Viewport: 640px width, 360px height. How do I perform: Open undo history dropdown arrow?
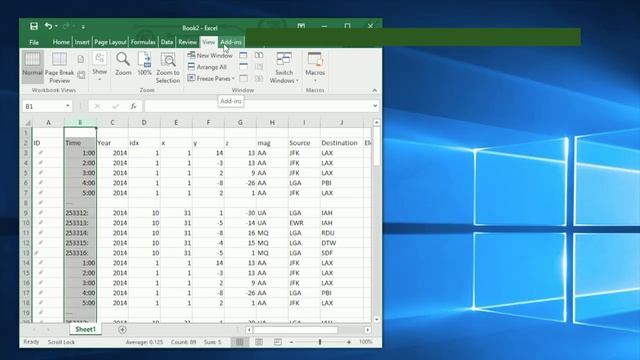(56, 27)
